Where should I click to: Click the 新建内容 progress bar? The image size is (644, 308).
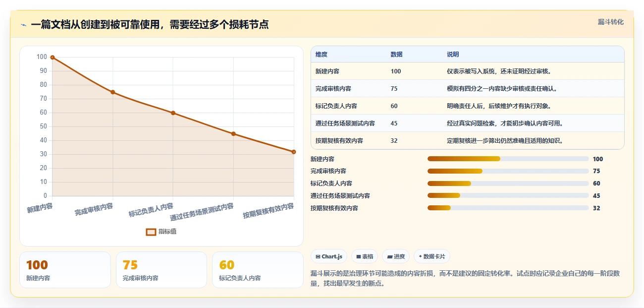coord(508,159)
